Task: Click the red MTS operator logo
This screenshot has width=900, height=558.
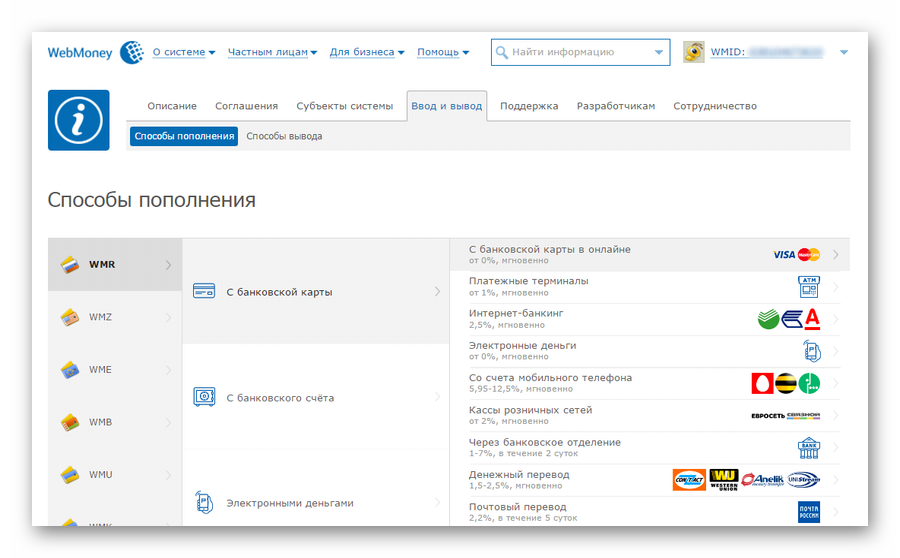Action: (x=762, y=383)
